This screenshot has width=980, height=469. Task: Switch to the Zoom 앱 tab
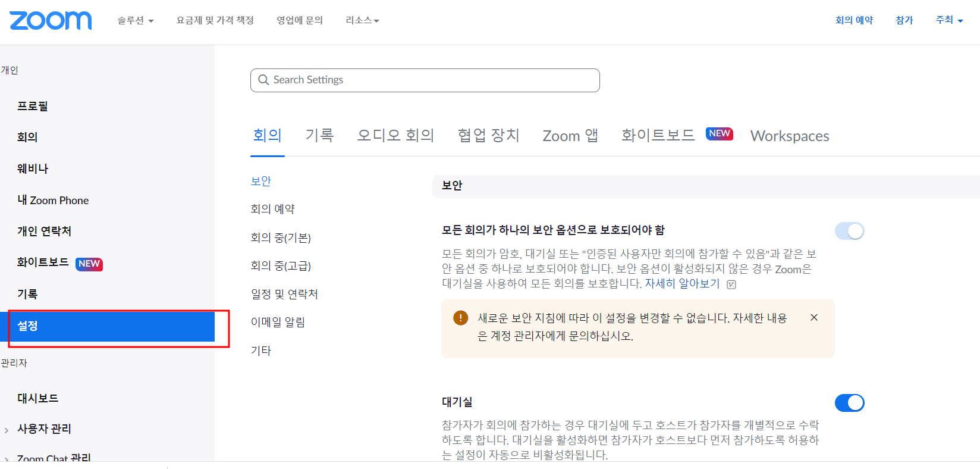click(x=570, y=136)
